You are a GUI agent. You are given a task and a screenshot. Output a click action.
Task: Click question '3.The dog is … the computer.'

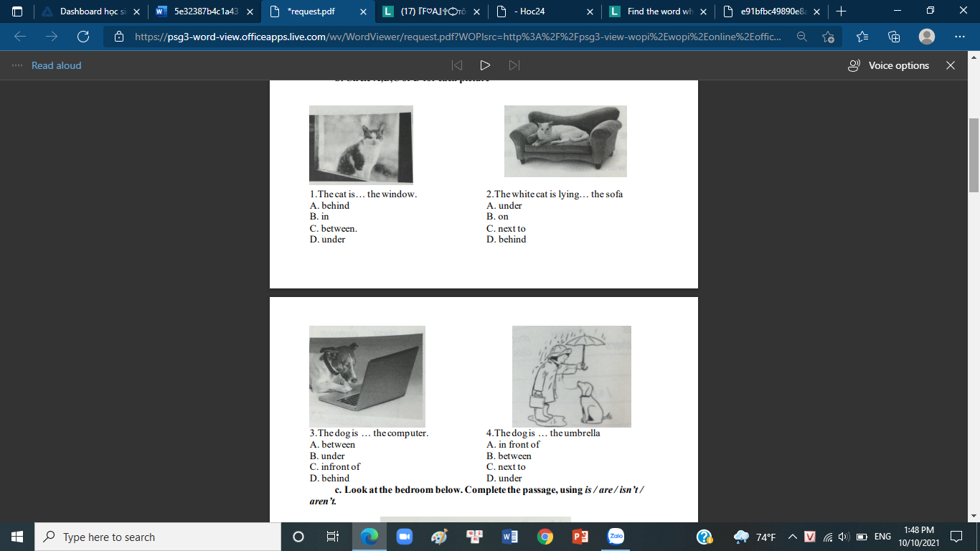click(369, 433)
